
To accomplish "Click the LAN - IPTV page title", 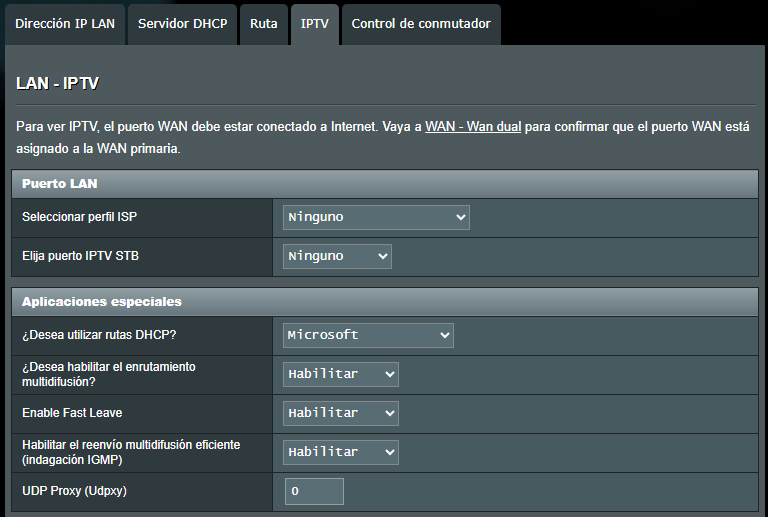I will [58, 83].
